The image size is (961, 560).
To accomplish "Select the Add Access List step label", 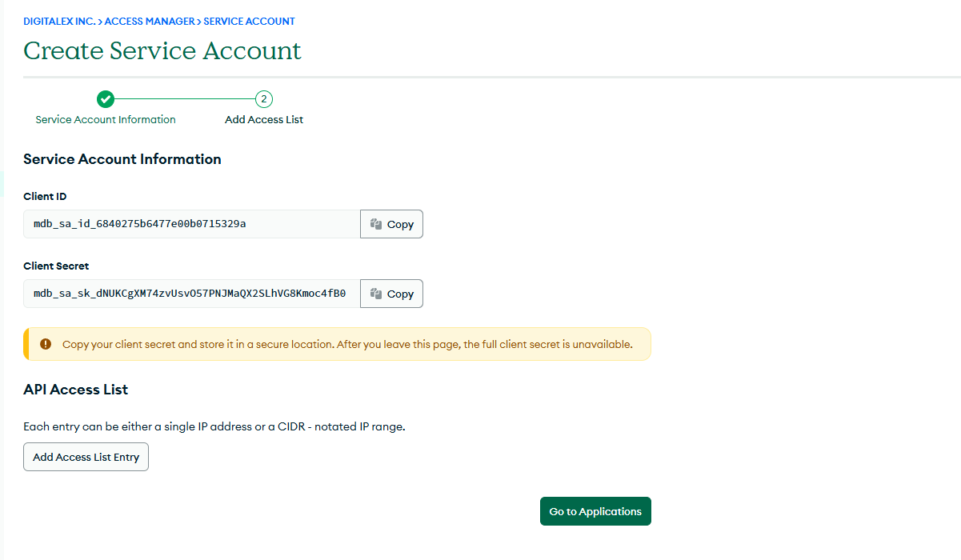I will coord(264,120).
